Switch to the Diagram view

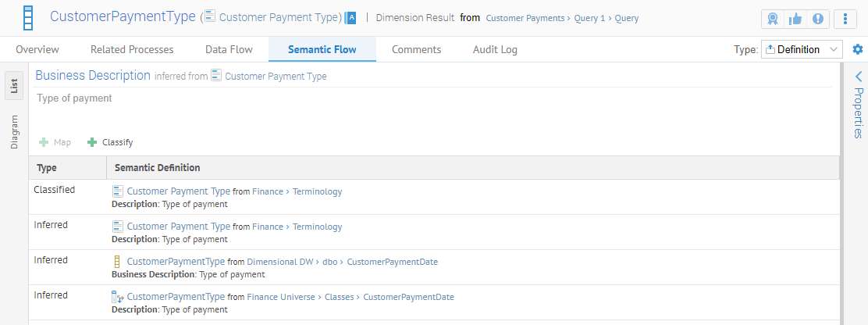click(x=14, y=132)
